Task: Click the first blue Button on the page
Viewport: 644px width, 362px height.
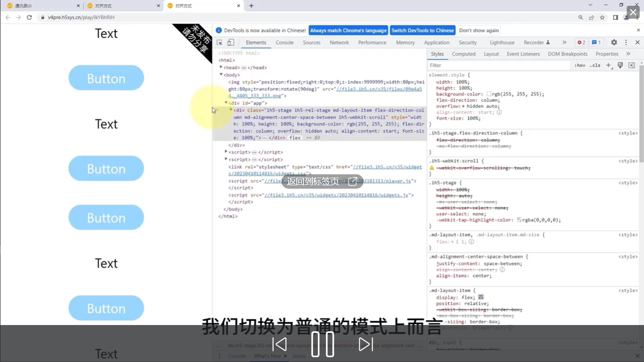Action: click(x=106, y=78)
